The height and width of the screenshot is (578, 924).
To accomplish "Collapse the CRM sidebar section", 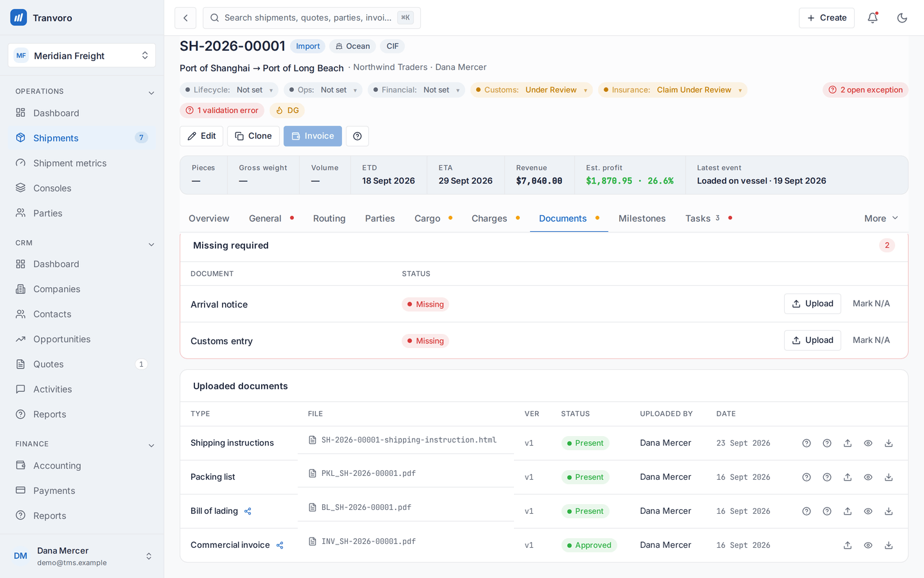I will [x=151, y=244].
